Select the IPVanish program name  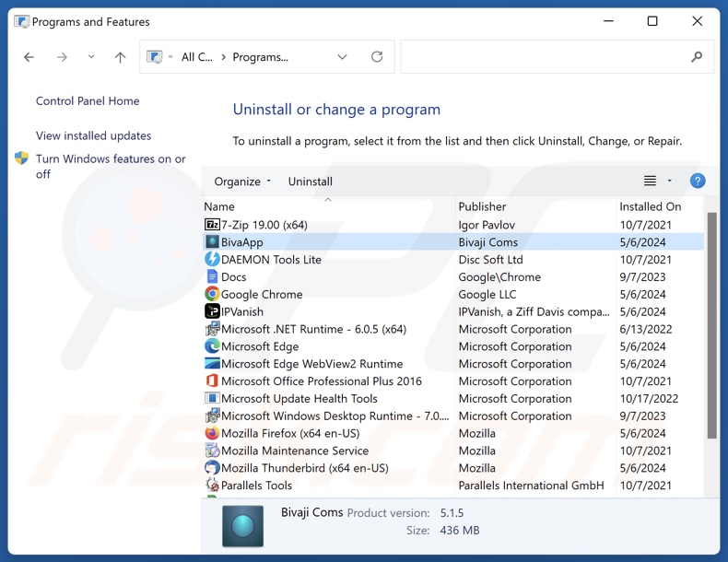tap(241, 311)
